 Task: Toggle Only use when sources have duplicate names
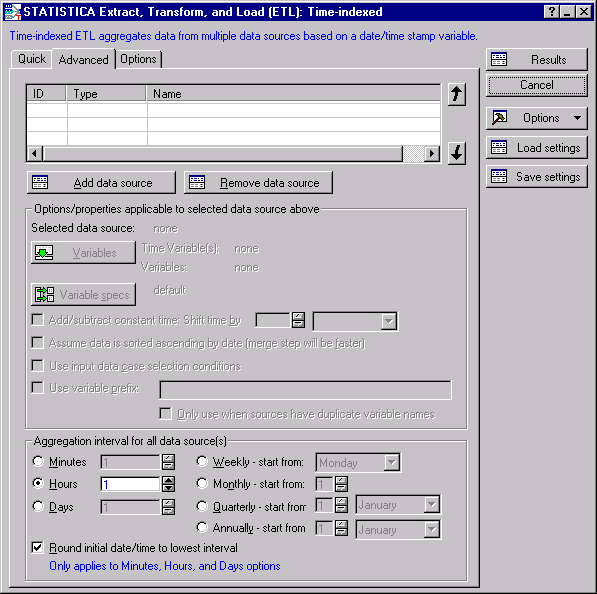(165, 414)
